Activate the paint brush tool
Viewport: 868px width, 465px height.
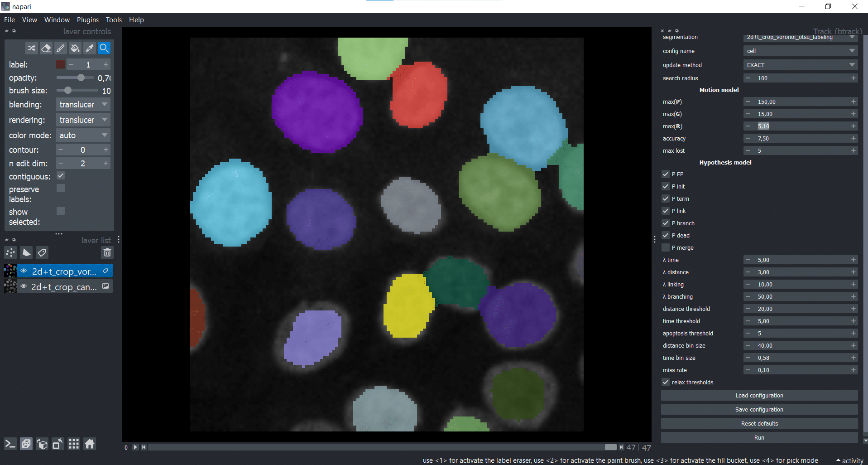pos(60,48)
